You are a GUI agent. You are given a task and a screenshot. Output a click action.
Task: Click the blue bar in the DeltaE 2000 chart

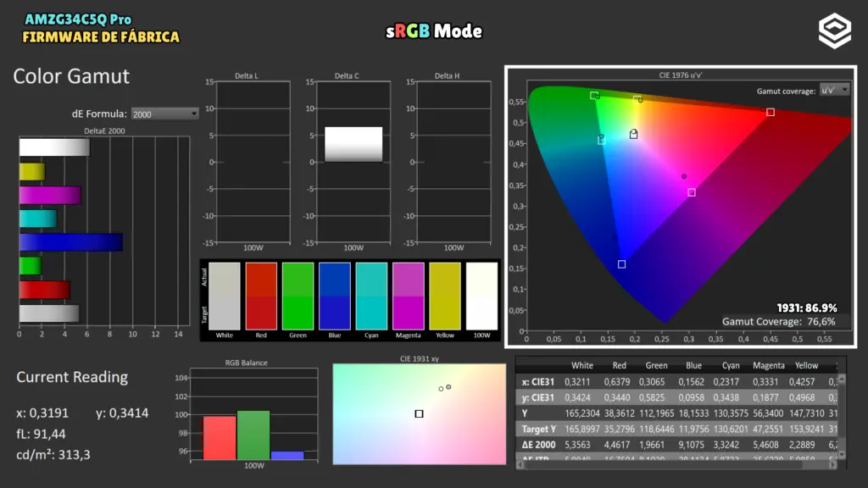tap(71, 242)
